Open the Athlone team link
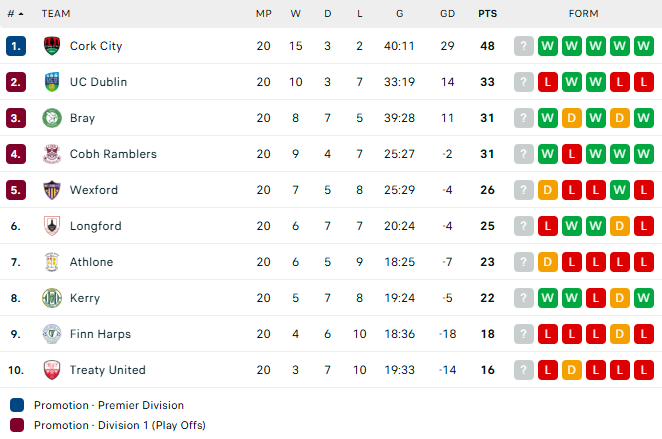 tap(91, 262)
